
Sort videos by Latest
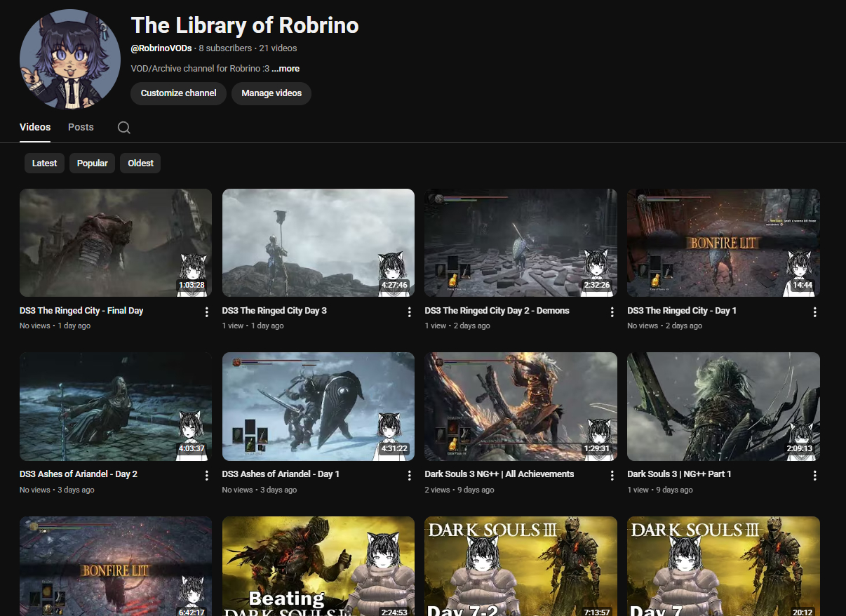pyautogui.click(x=44, y=163)
